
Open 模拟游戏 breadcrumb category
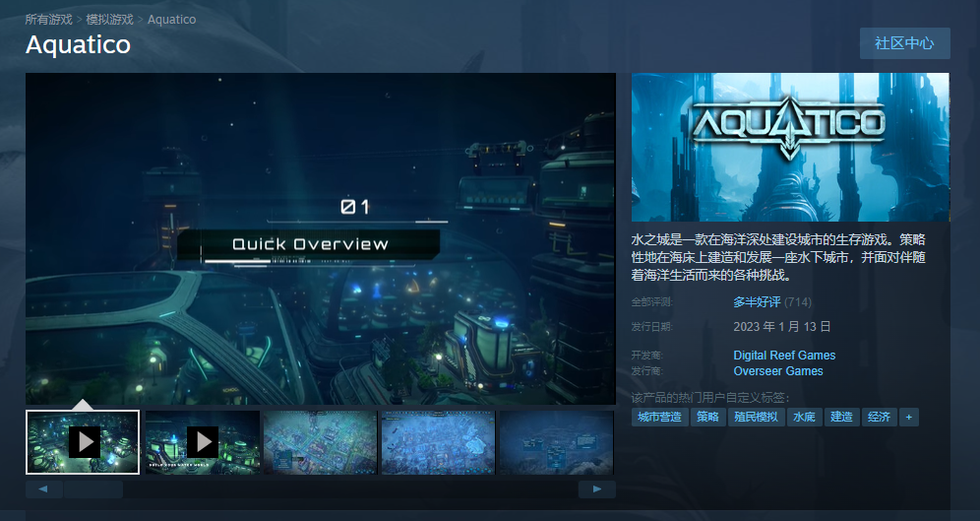coord(109,20)
